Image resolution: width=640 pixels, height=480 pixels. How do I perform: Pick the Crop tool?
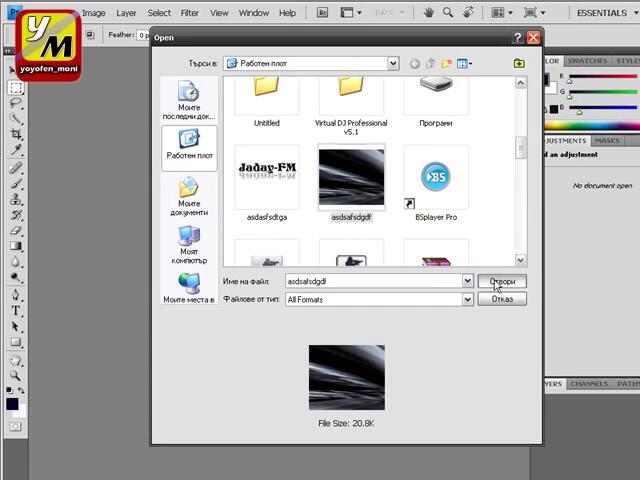point(16,134)
